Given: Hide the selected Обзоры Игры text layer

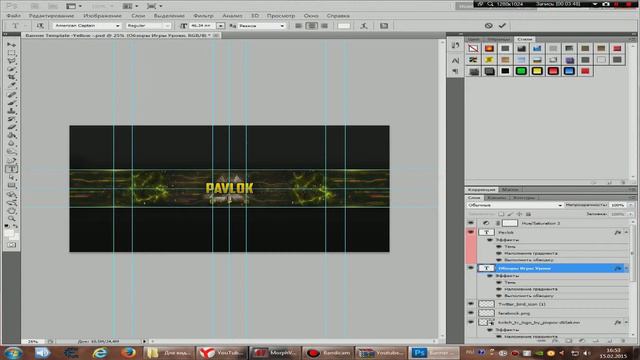Looking at the screenshot, I should (471, 268).
